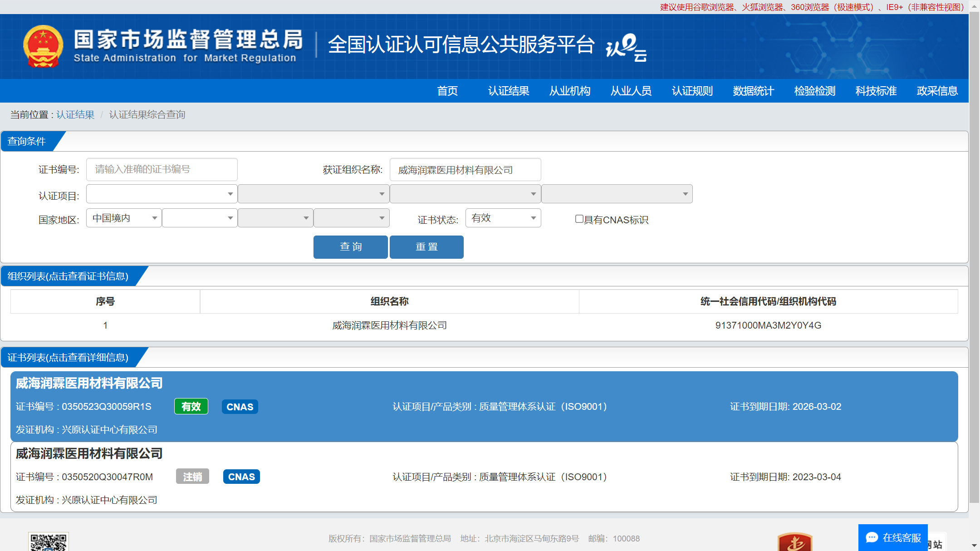This screenshot has width=980, height=551.
Task: Open the first 认证项目 dropdown
Action: [162, 194]
